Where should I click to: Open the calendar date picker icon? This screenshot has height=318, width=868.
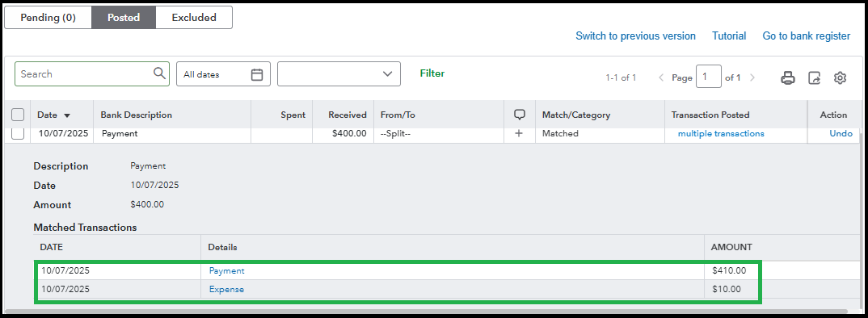[x=257, y=74]
